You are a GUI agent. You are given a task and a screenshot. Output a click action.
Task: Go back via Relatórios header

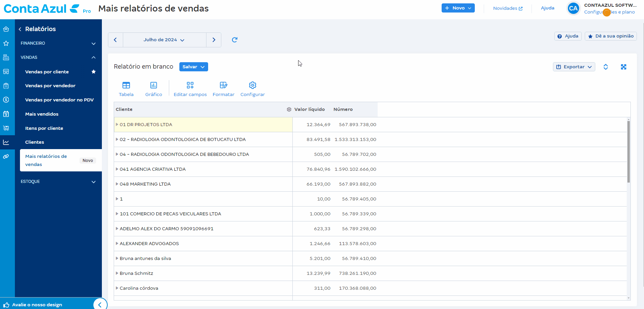[37, 29]
